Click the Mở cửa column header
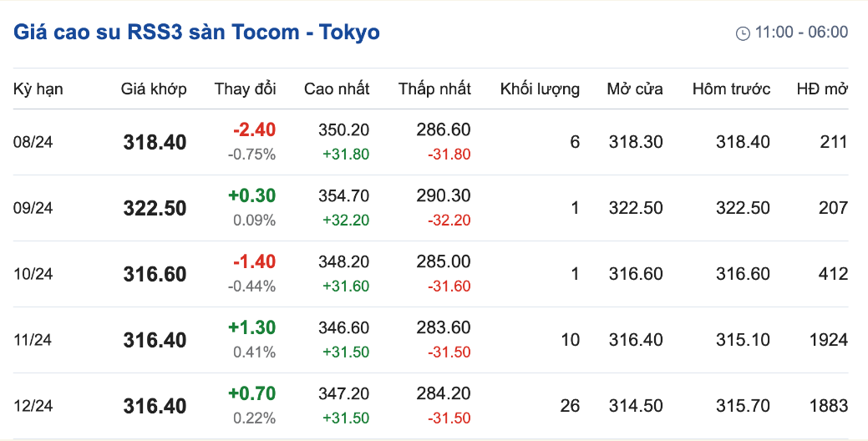The image size is (868, 441). [635, 89]
